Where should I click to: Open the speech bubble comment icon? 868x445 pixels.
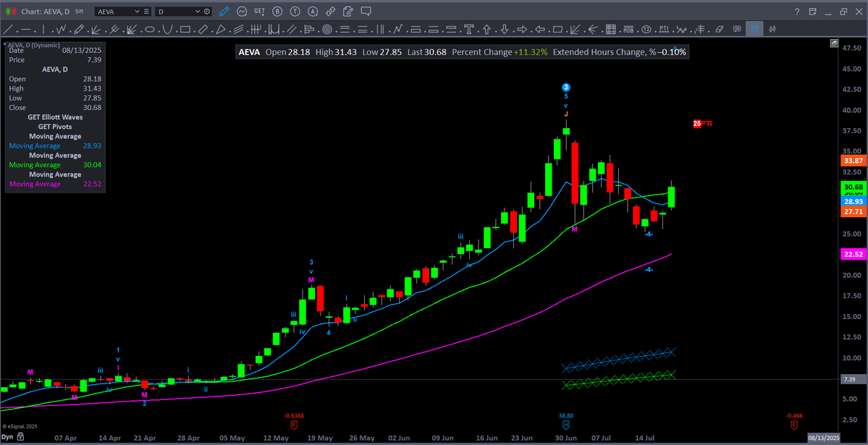(x=366, y=11)
